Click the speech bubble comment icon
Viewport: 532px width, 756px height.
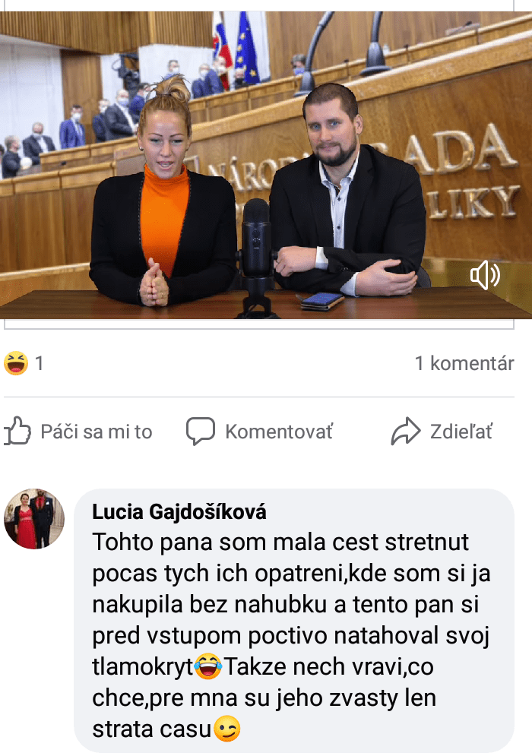point(201,431)
